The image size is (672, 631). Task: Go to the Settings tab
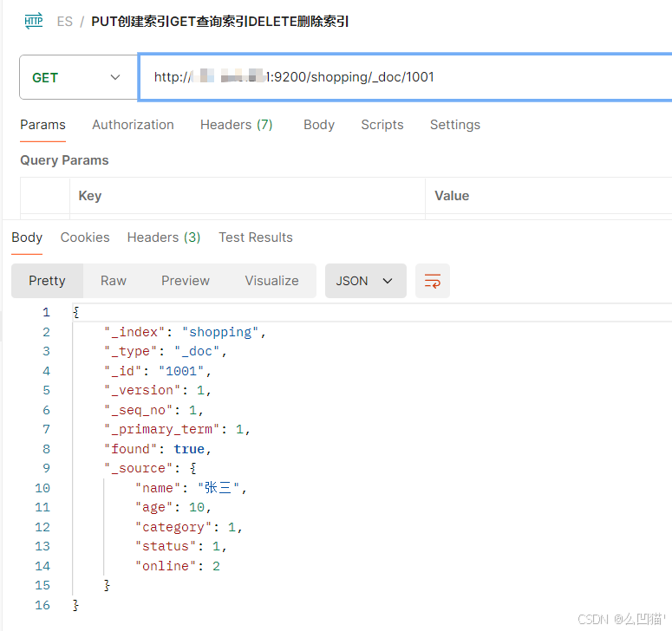(454, 125)
